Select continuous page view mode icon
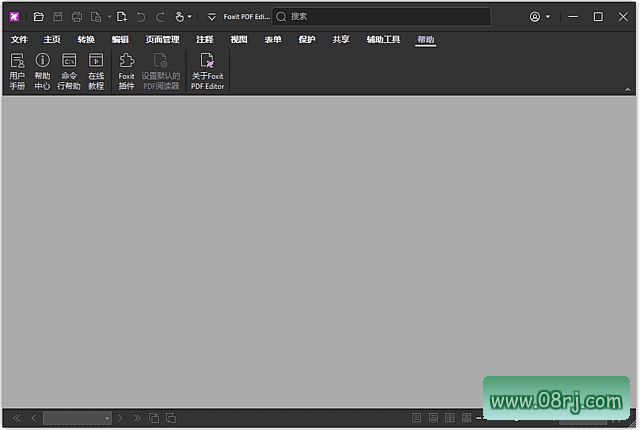640x430 pixels. 433,418
